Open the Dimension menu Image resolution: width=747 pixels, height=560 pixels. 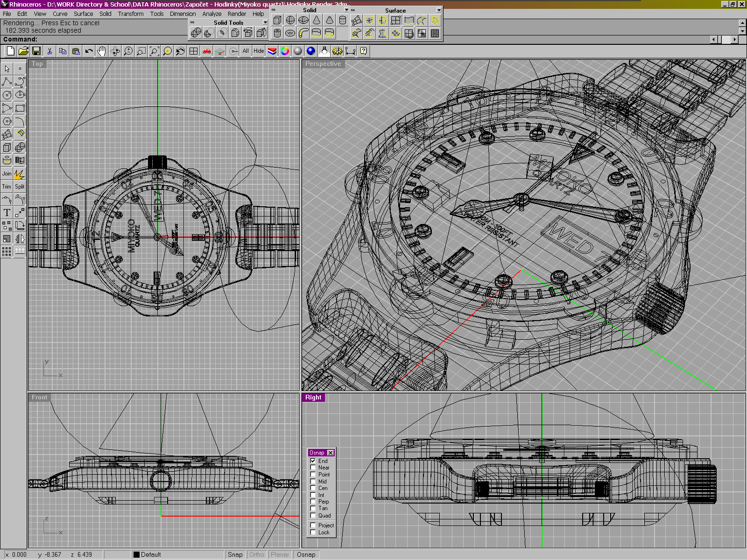click(x=183, y=14)
